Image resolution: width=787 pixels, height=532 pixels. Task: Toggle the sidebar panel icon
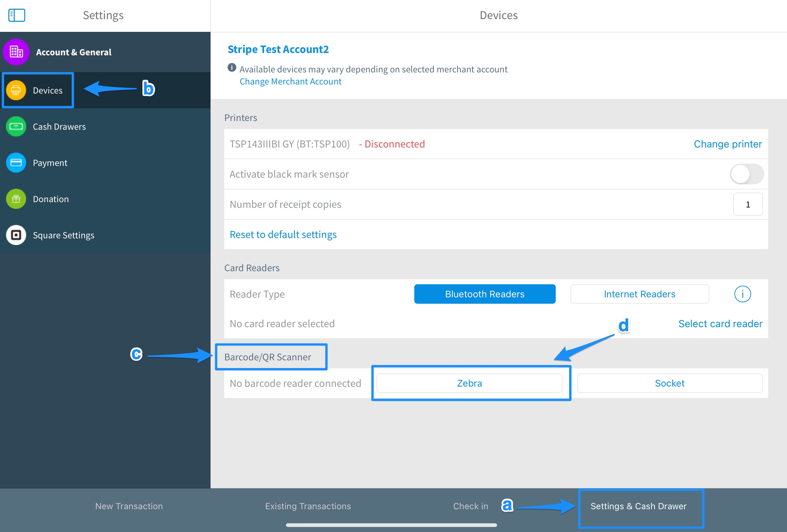17,15
